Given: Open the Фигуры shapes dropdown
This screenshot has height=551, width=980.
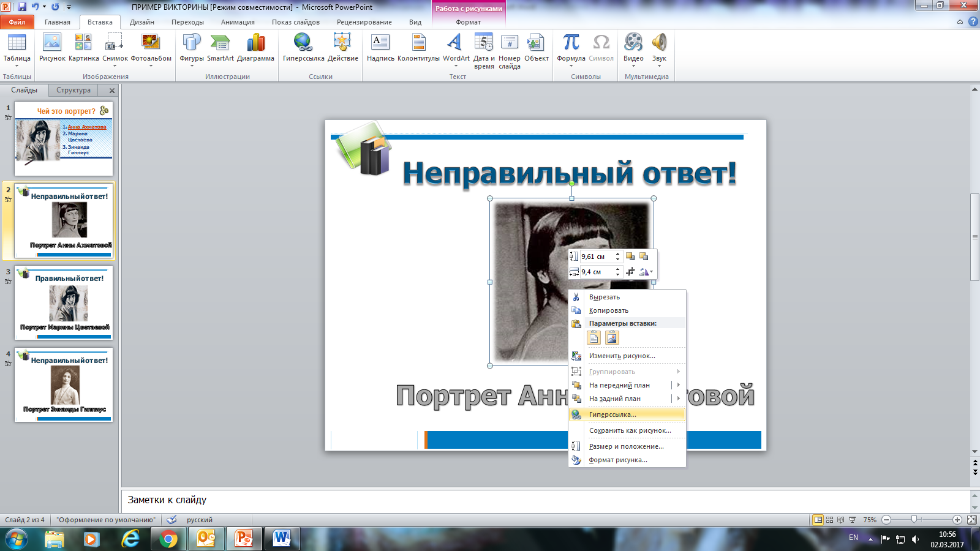Looking at the screenshot, I should tap(192, 50).
